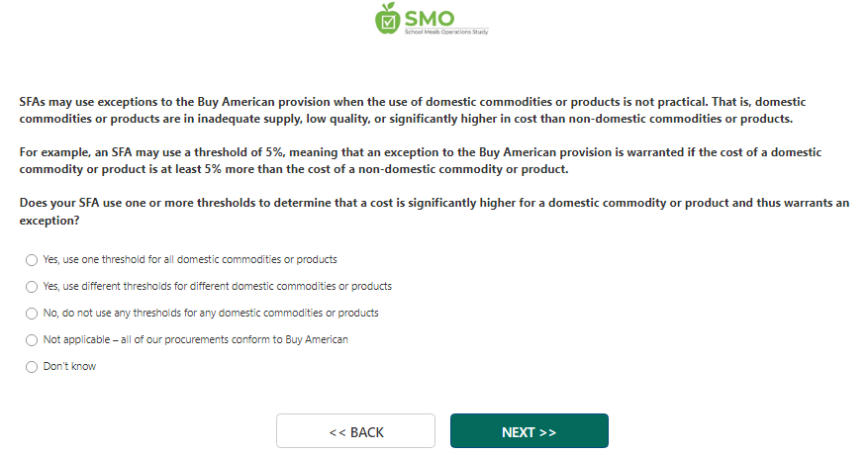The height and width of the screenshot is (455, 868).
Task: Click the "Yes, use different thresholds" label text
Action: [x=218, y=287]
